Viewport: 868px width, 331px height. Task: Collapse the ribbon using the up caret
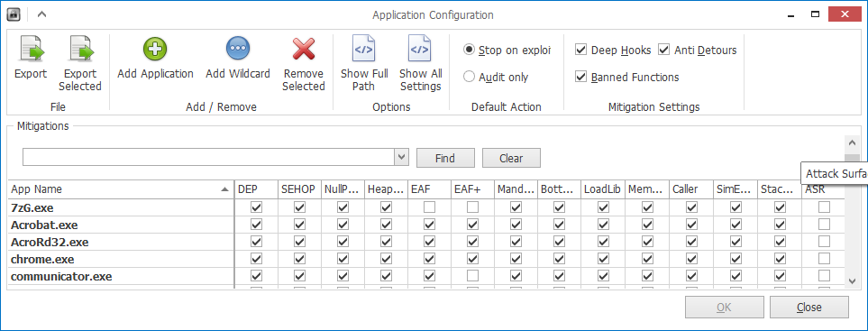click(42, 15)
